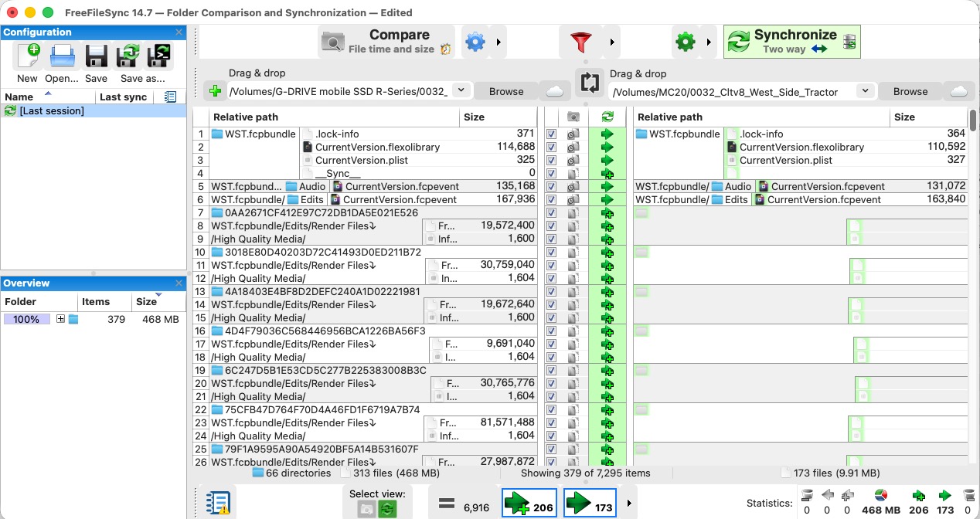
Task: Expand the right folder path dropdown
Action: click(x=865, y=90)
